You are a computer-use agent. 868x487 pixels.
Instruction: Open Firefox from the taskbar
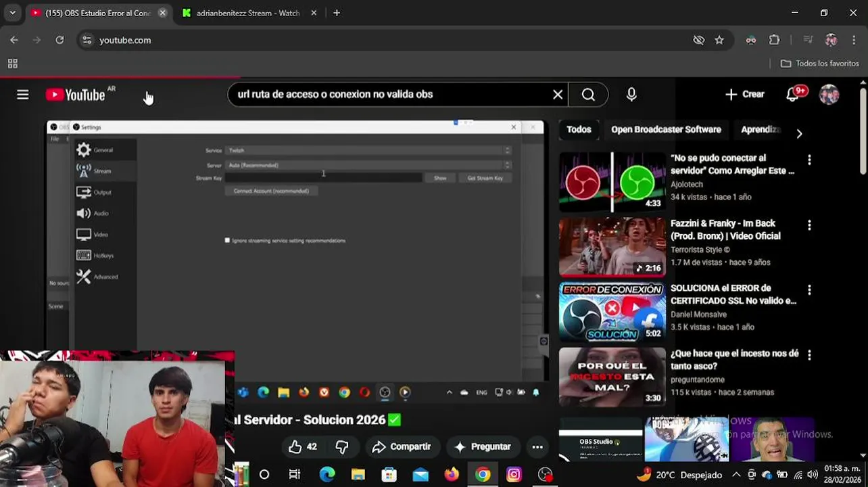[x=452, y=475]
